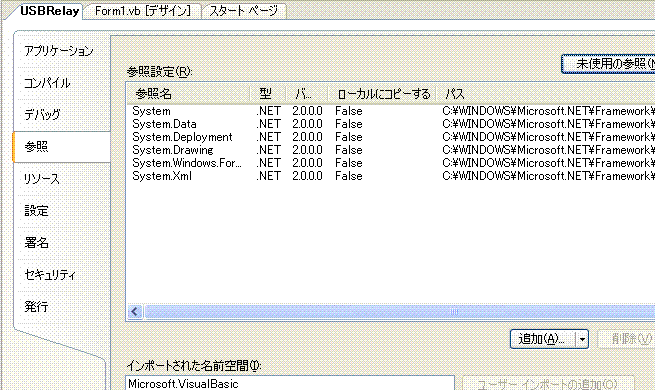Click the horizontal scrollbar thumb
655x390 pixels.
(x=400, y=311)
